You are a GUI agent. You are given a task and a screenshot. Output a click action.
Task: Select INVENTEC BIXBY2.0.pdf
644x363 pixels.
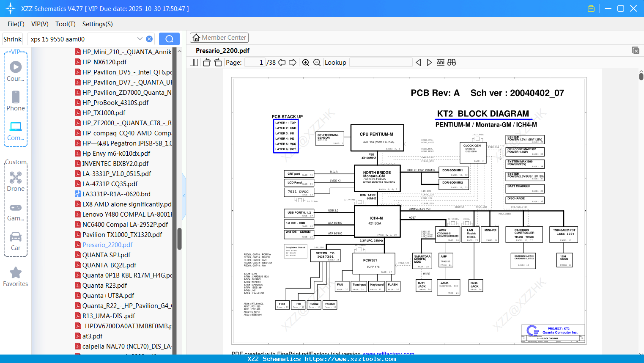(115, 163)
